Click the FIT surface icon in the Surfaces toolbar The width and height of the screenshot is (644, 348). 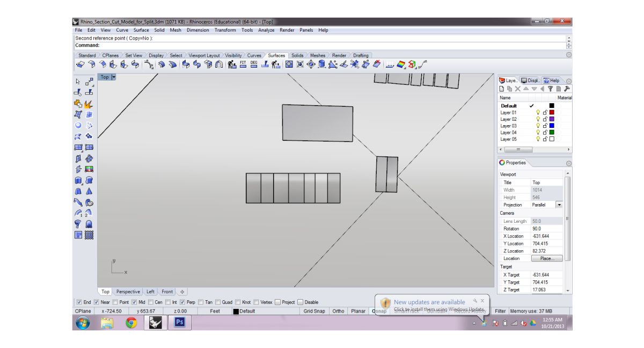point(242,64)
